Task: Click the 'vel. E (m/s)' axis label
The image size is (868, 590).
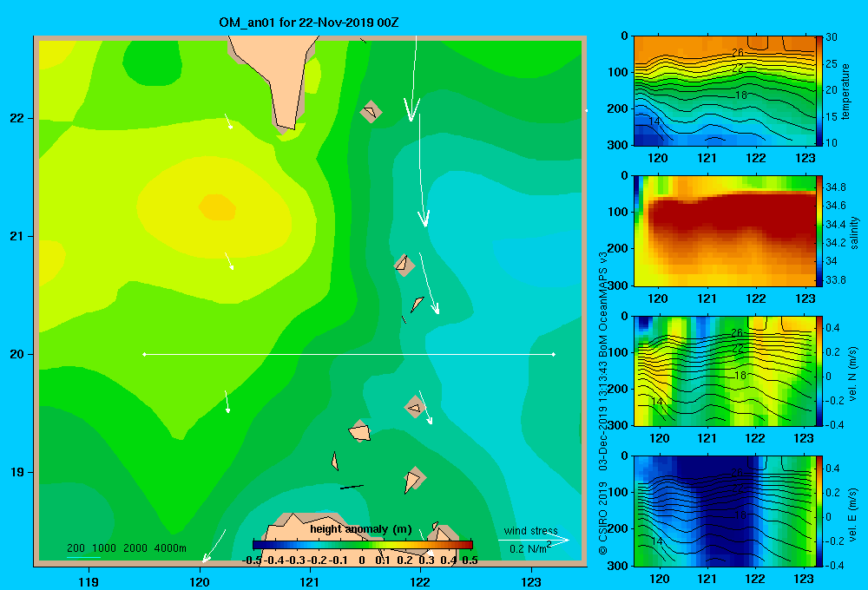Action: pyautogui.click(x=852, y=515)
